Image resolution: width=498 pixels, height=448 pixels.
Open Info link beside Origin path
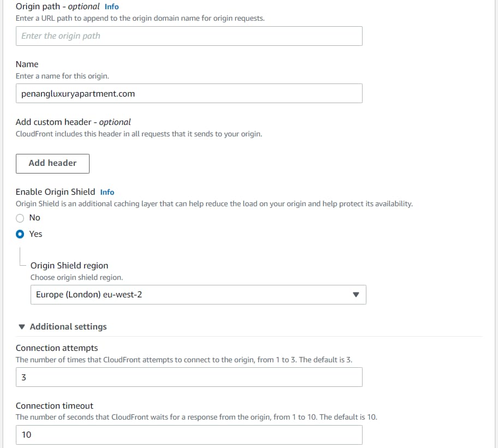(112, 7)
